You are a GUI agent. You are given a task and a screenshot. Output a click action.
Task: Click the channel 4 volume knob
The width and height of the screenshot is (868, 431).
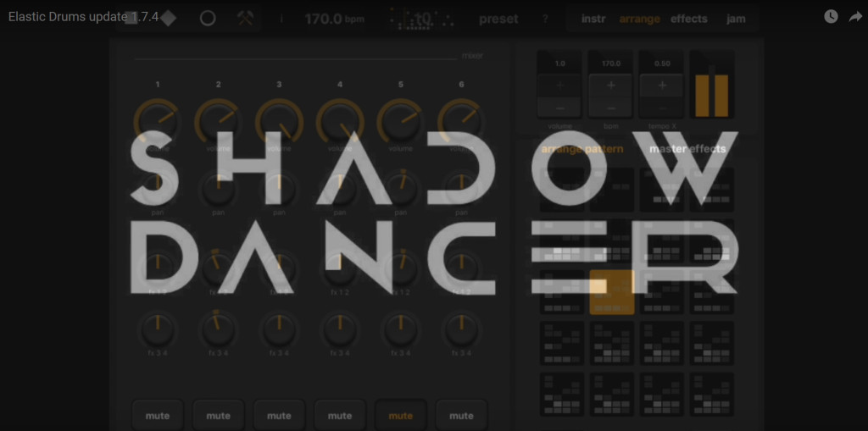[340, 122]
